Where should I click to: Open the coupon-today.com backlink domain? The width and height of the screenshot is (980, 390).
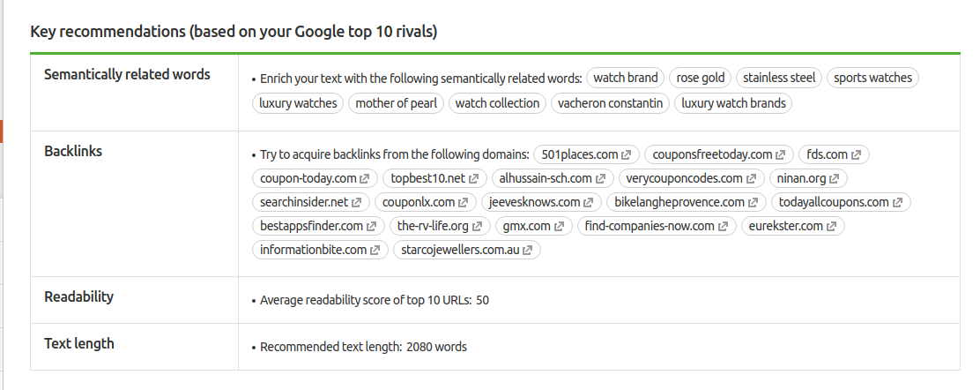(308, 178)
